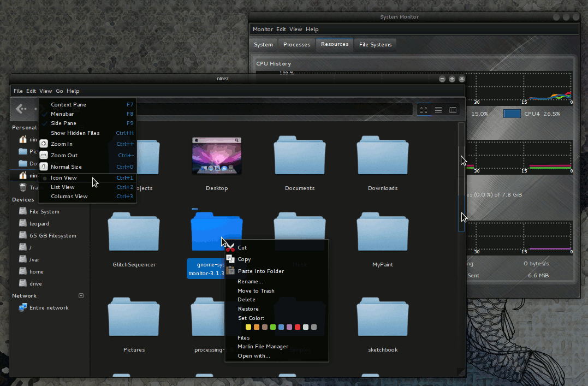Click the 65 GB Filesystem drive icon

[x=23, y=235]
